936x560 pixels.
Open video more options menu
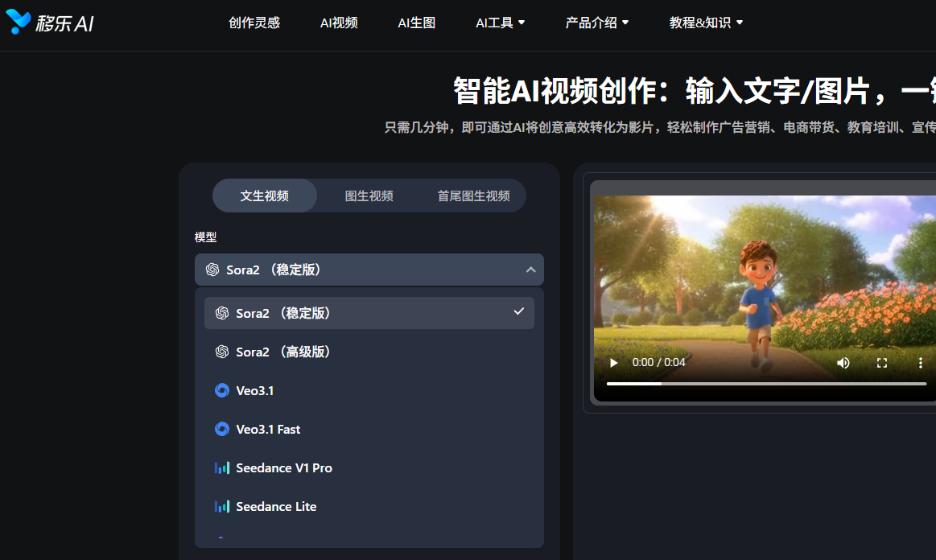point(921,363)
